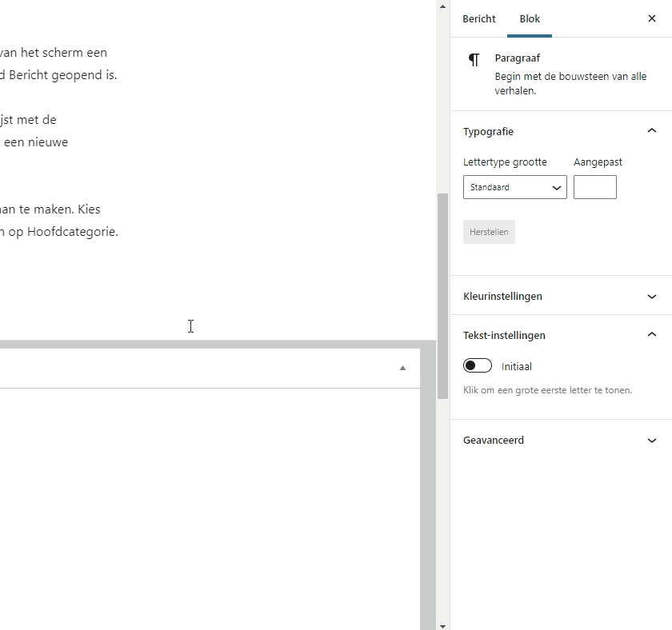Screen dimensions: 672x630
Task: Collapse the Tekst-instellingen section
Action: click(x=651, y=335)
